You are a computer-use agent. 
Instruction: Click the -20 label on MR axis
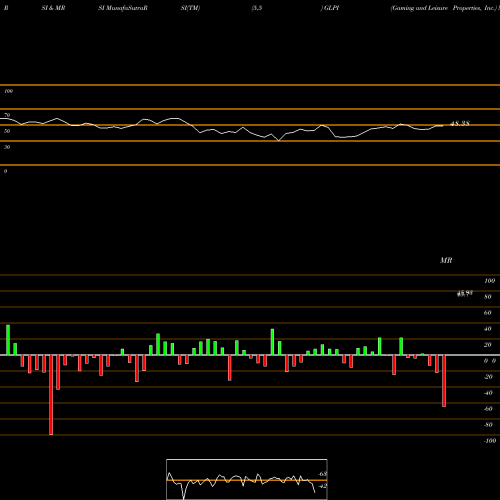pyautogui.click(x=488, y=377)
